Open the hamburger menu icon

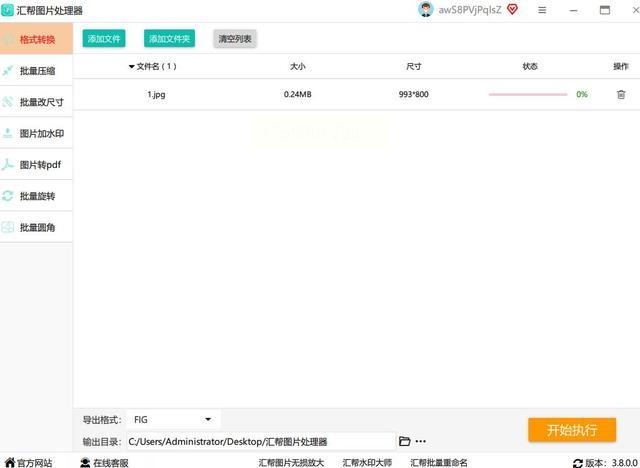542,10
